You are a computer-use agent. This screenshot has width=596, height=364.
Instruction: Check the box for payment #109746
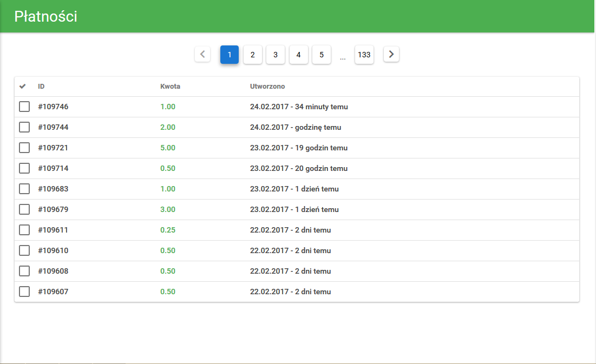(24, 107)
